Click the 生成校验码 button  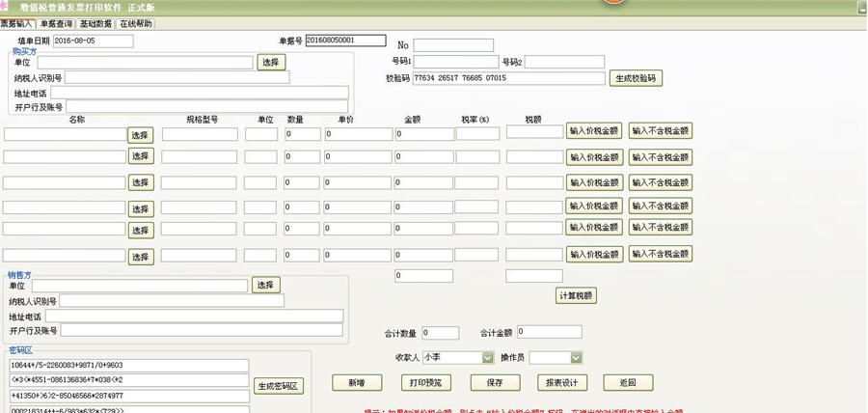tap(637, 78)
